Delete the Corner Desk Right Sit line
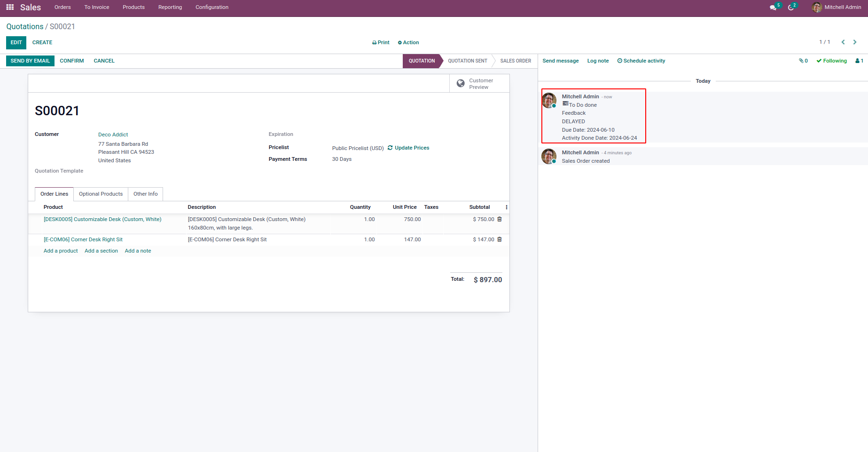 (500, 239)
